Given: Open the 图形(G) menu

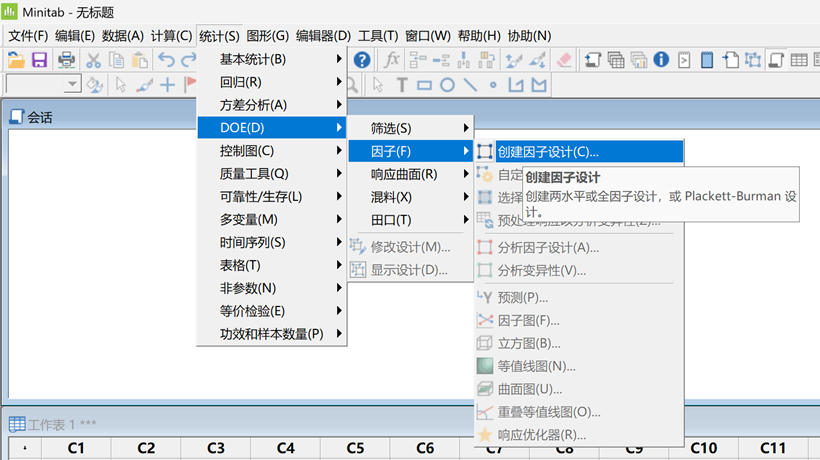Looking at the screenshot, I should tap(268, 36).
